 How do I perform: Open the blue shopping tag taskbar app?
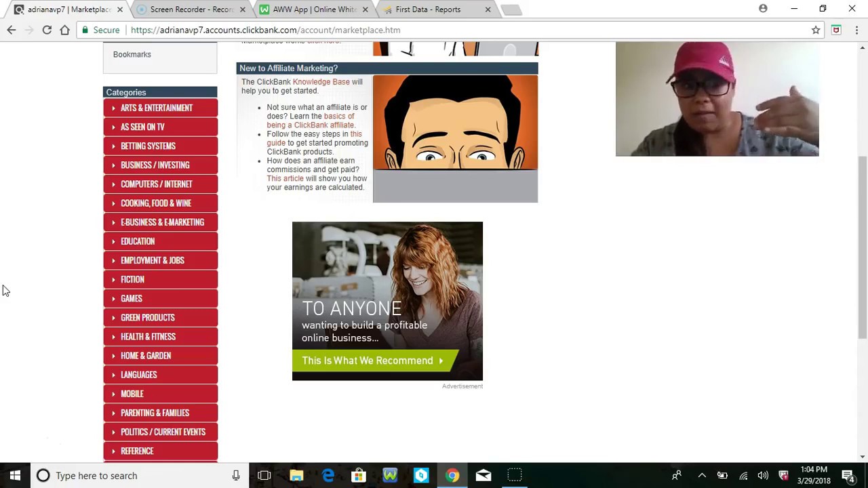pos(421,476)
